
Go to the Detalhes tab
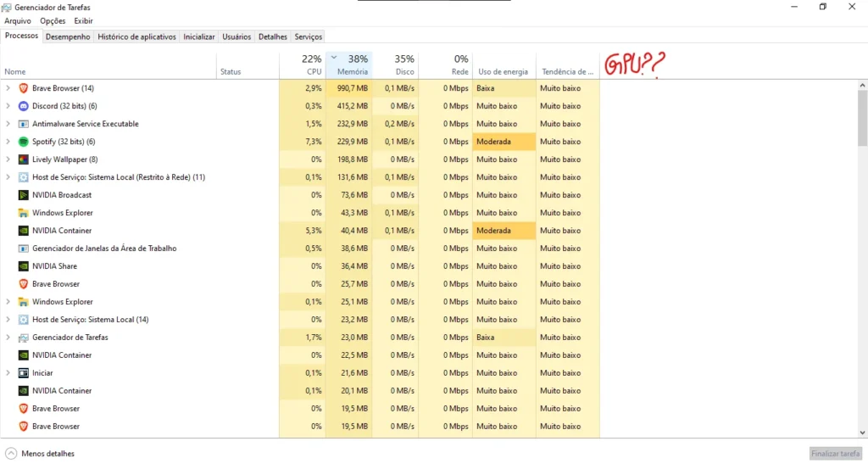pos(273,36)
